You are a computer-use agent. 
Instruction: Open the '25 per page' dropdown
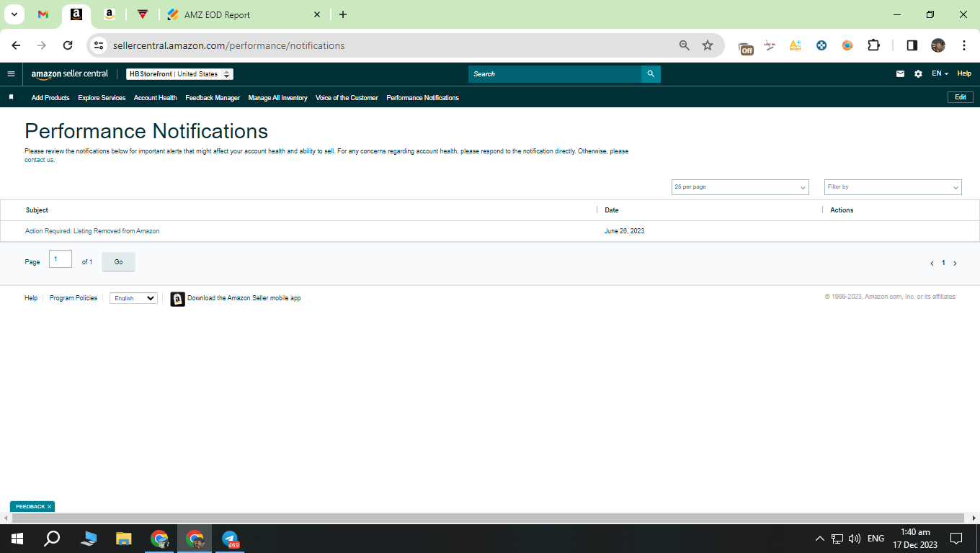(740, 187)
